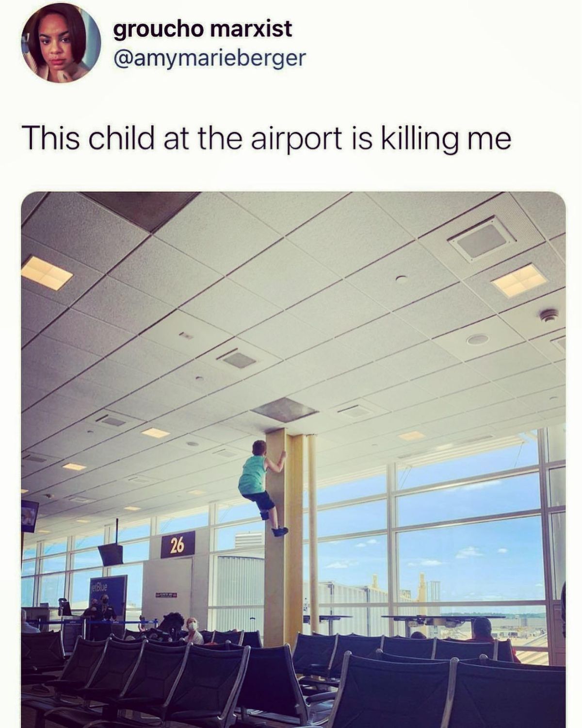Click the jetBlue sign at the gate
This screenshot has height=728, width=582.
[x=108, y=596]
